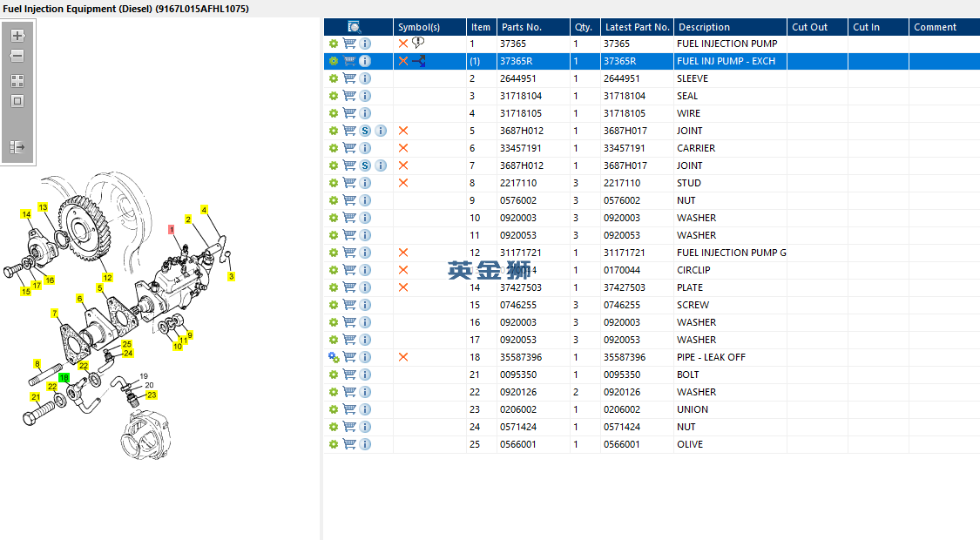Viewport: 980px width, 540px height.
Task: Select the CARRIER description cell
Action: point(730,148)
